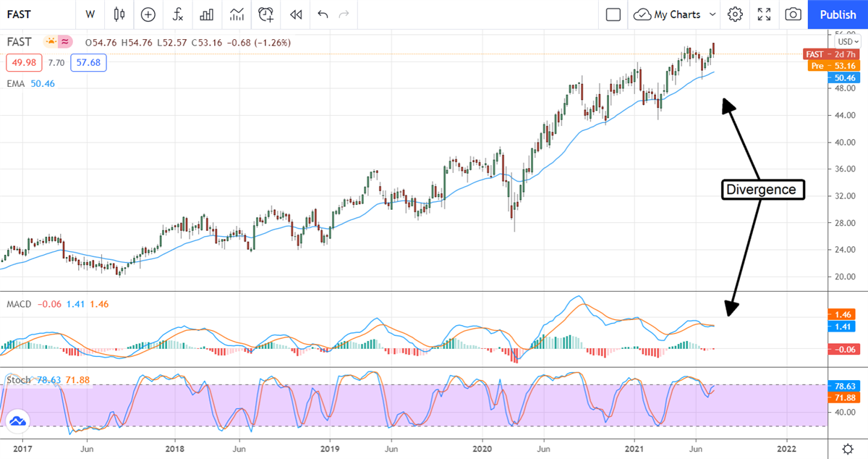Expand the My Charts dropdown arrow
The width and height of the screenshot is (868, 459).
point(712,14)
